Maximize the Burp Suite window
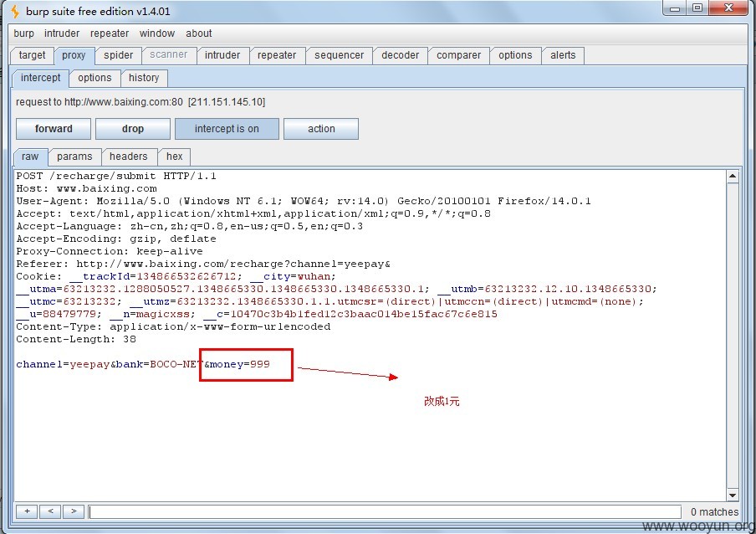Screen dimensions: 756x534 tap(697, 8)
